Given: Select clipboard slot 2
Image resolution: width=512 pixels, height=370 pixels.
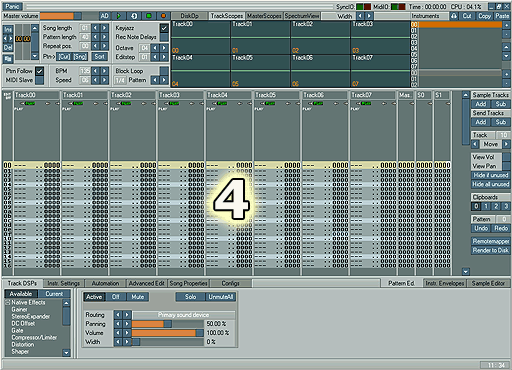Looking at the screenshot, I should (x=496, y=206).
